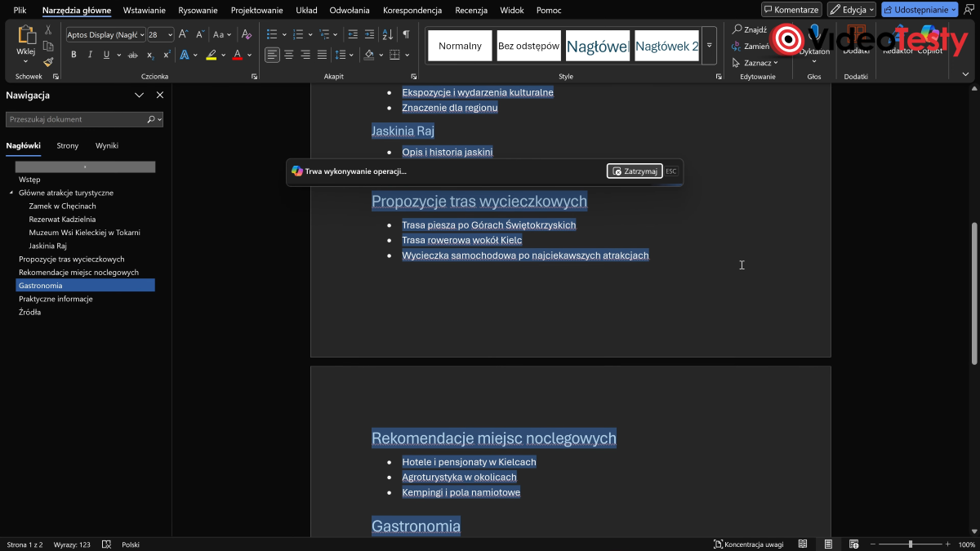Switch to Strony tab in navigation pane
This screenshot has height=551, width=980.
tap(68, 145)
